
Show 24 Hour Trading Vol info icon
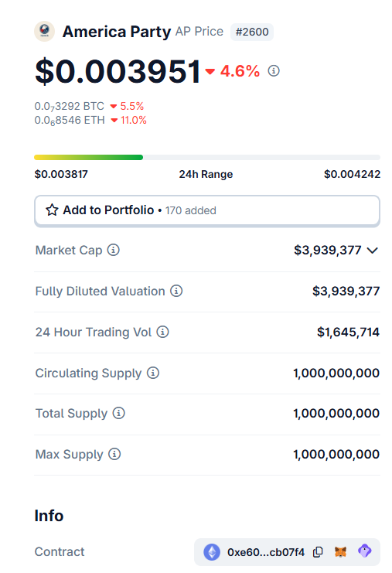coord(162,332)
